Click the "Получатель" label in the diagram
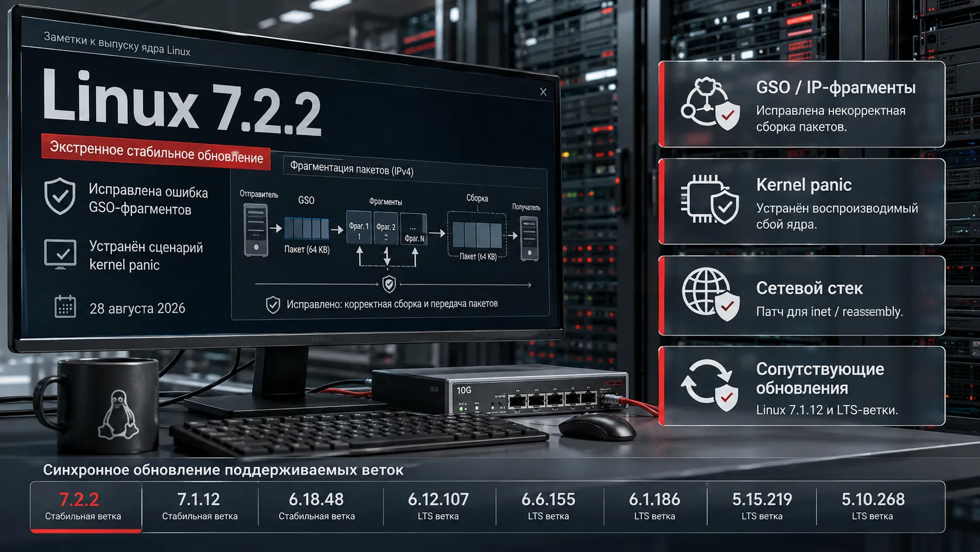Viewport: 980px width, 552px height. click(526, 207)
